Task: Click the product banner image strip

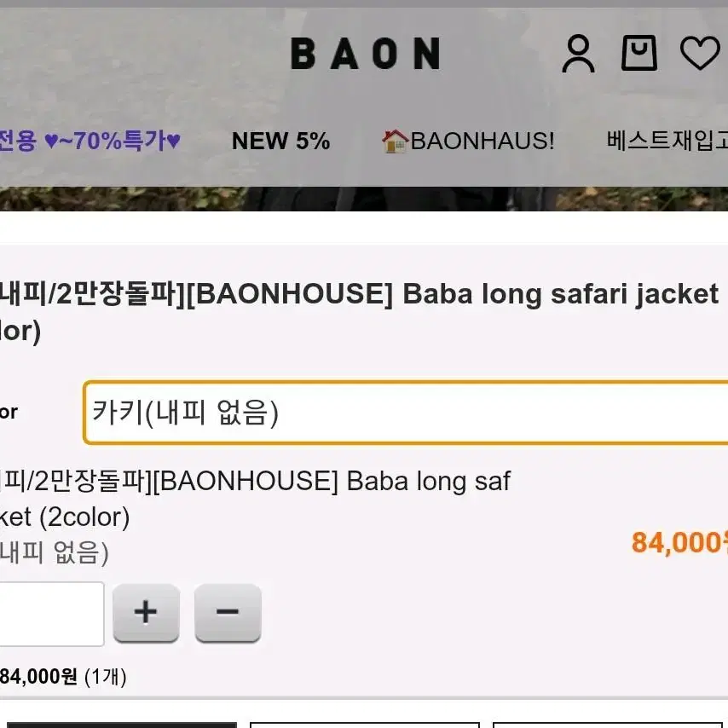Action: point(364,199)
